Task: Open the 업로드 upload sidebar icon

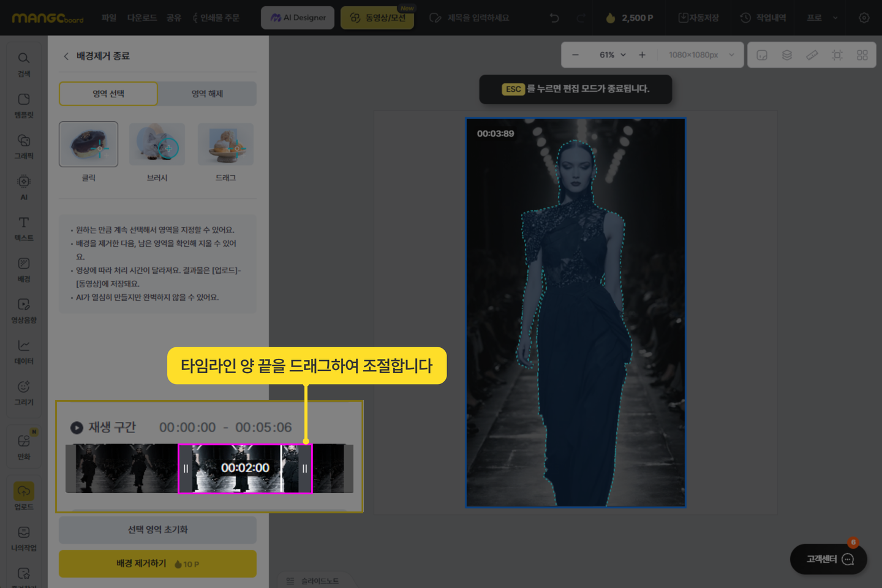Action: coord(23,497)
